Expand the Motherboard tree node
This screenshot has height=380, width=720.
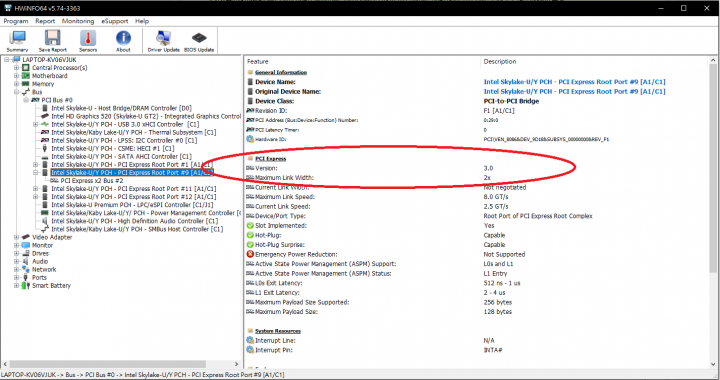[17, 76]
